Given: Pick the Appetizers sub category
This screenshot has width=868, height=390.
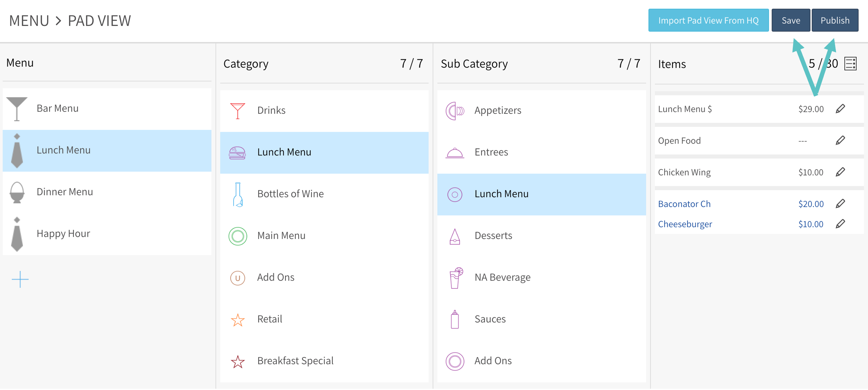Looking at the screenshot, I should (x=497, y=110).
